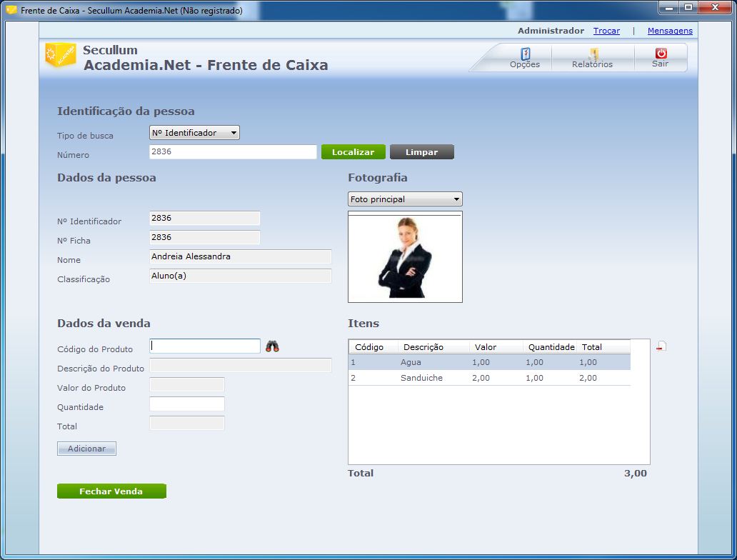Click the binoculars product search icon
This screenshot has height=560, width=737.
click(x=272, y=346)
